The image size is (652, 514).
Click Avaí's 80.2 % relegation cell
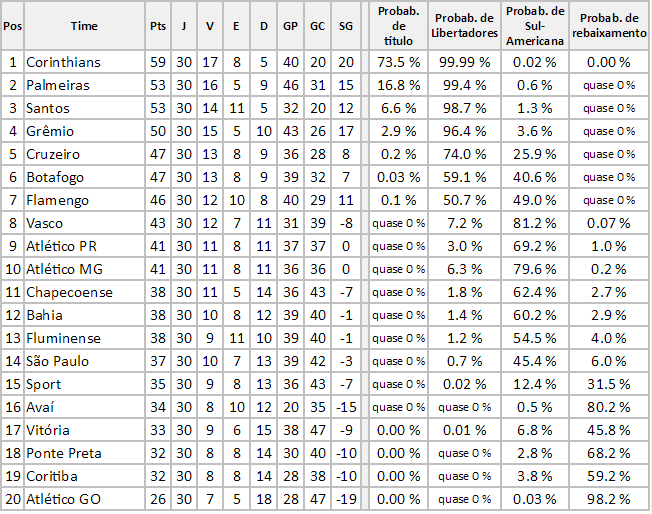tap(609, 407)
